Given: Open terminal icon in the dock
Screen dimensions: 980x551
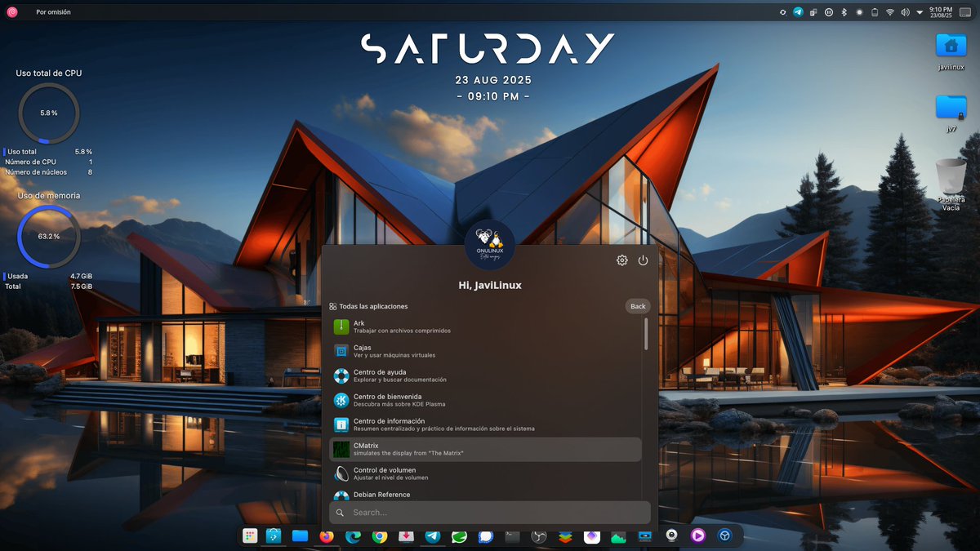Looking at the screenshot, I should (512, 536).
